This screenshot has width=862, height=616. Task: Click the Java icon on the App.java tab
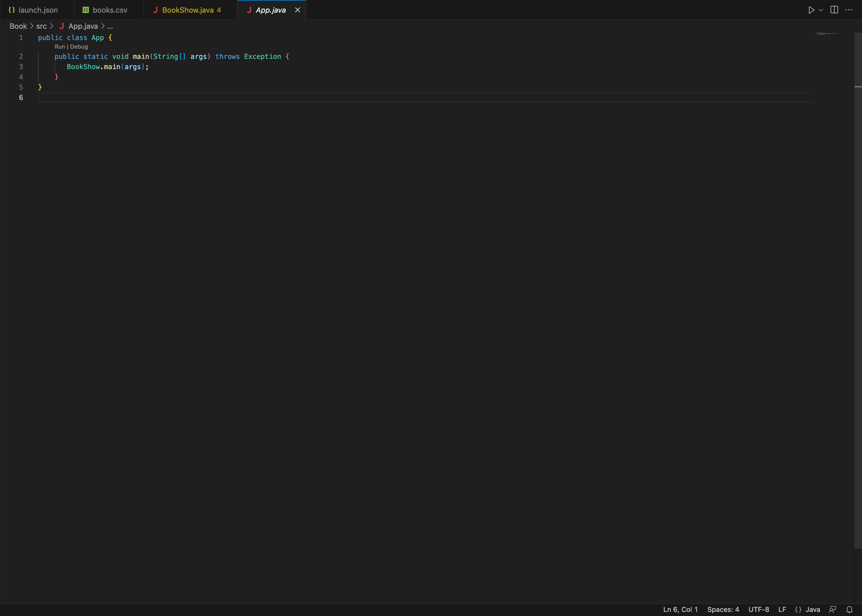(249, 10)
